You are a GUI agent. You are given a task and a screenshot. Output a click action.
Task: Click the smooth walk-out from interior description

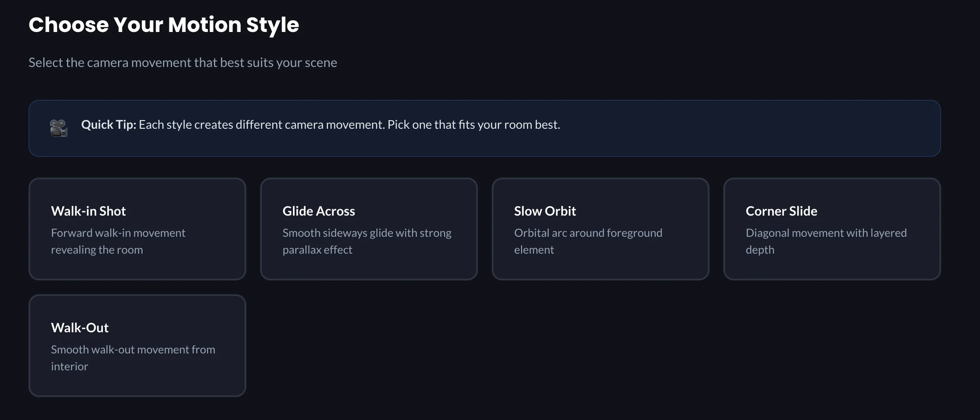click(133, 358)
